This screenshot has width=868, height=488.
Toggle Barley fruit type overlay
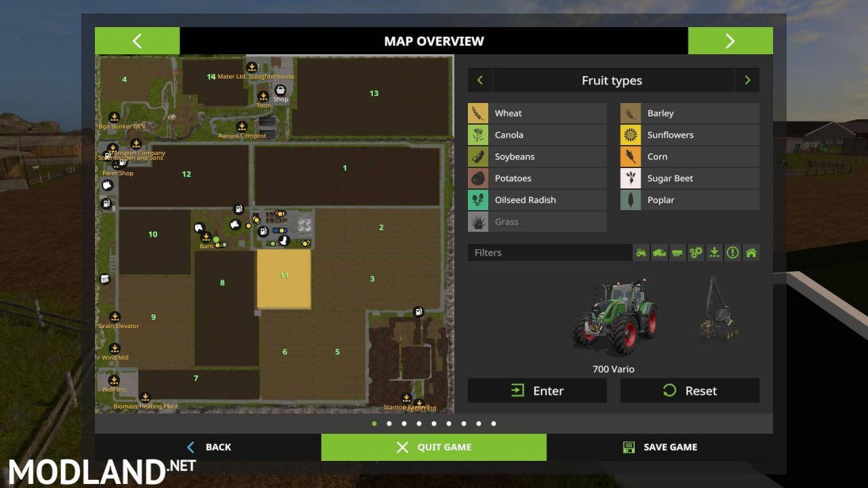click(690, 113)
